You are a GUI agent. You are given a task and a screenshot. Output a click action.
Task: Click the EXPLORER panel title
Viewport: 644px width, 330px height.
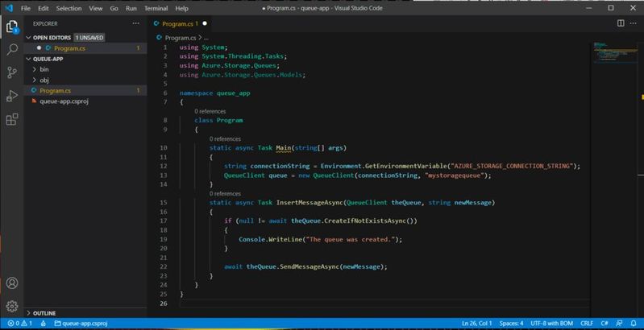45,24
